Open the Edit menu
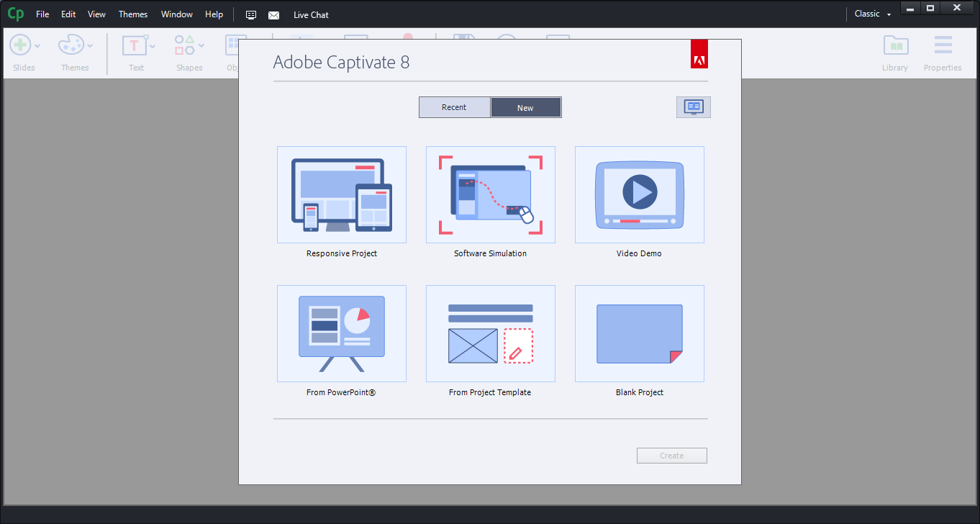Viewport: 980px width, 524px height. click(x=68, y=14)
